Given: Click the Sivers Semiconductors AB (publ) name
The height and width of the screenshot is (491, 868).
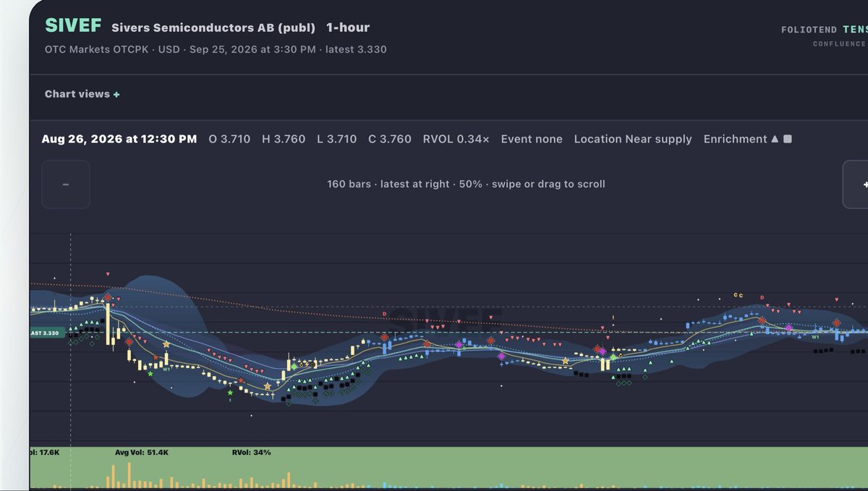Looking at the screenshot, I should 213,28.
